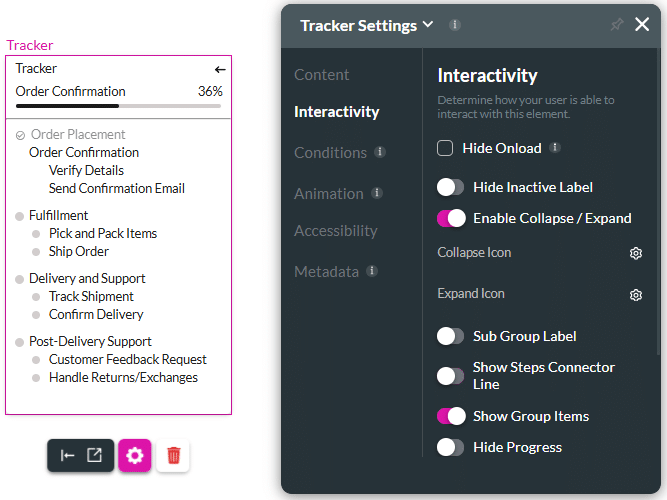Screen dimensions: 667x500
Task: Click the pink settings gear button
Action: [x=135, y=456]
